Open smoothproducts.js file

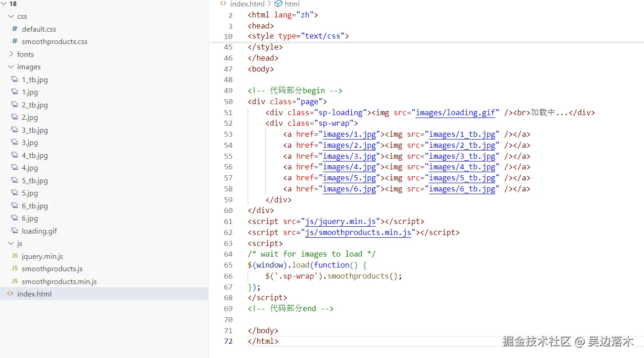tap(52, 268)
